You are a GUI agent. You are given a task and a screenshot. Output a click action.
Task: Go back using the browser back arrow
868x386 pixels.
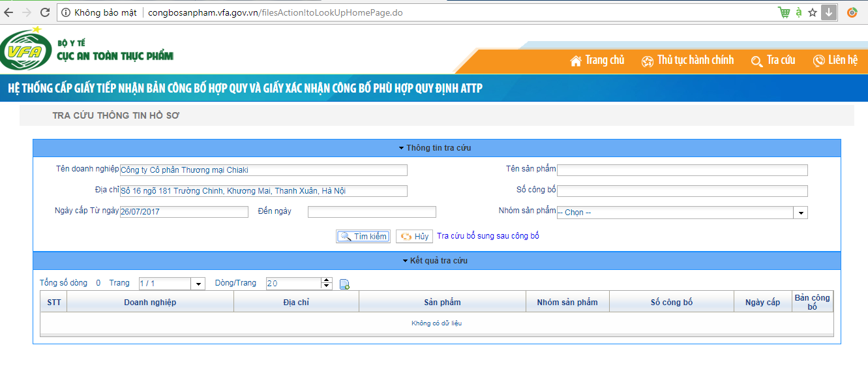pos(9,12)
